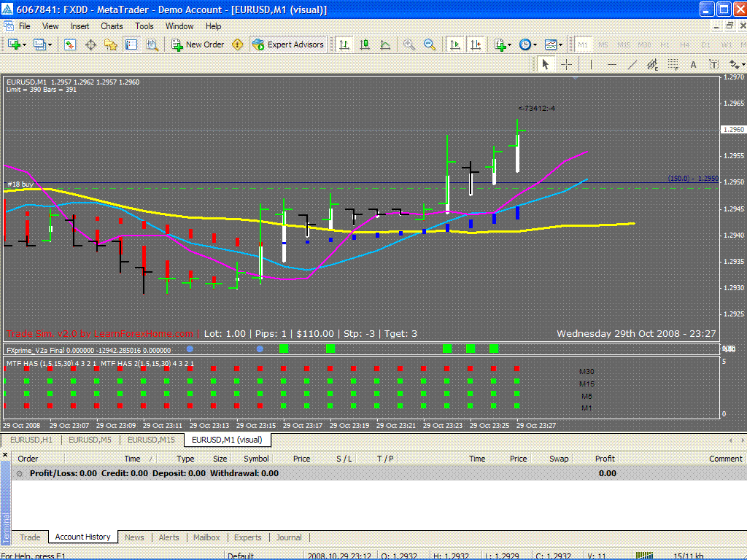The image size is (747, 560).
Task: Toggle the Terminal panel button
Action: (x=131, y=44)
